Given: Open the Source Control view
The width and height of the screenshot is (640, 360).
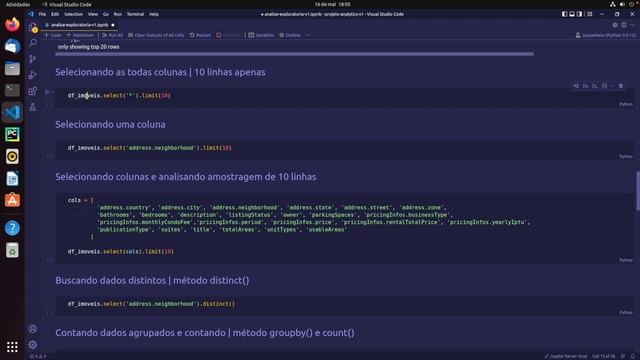Looking at the screenshot, I should [33, 59].
